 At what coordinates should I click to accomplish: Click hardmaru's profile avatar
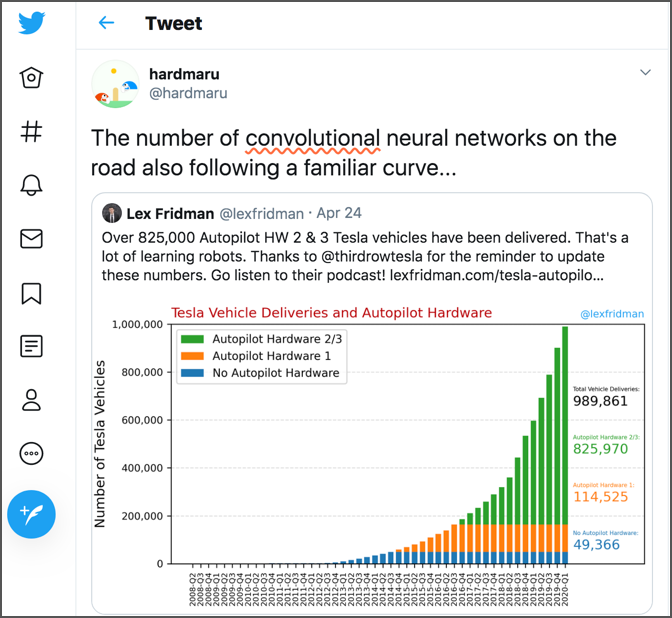(x=115, y=84)
